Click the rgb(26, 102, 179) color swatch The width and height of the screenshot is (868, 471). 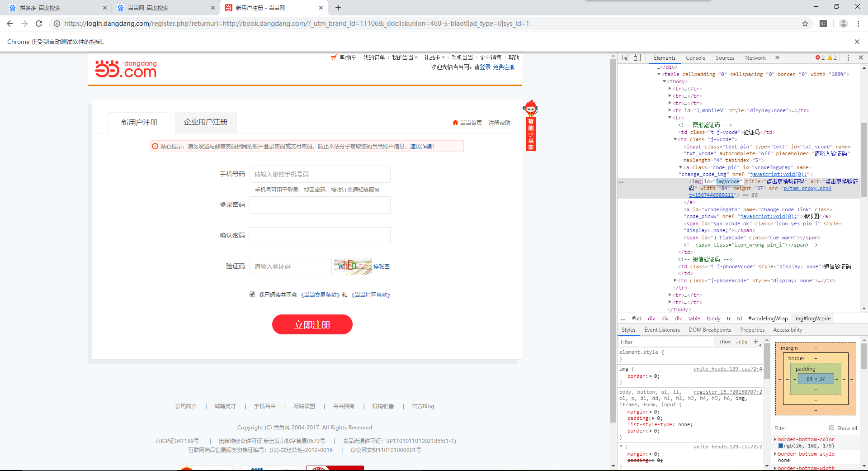coord(781,446)
